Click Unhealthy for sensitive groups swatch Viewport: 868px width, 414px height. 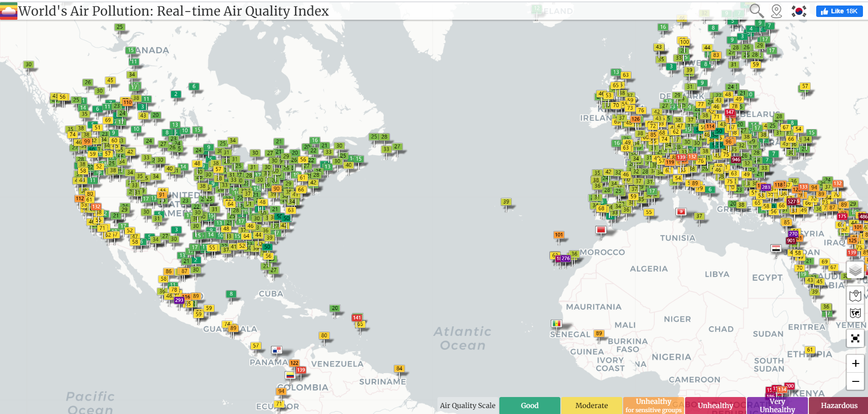[653, 405]
